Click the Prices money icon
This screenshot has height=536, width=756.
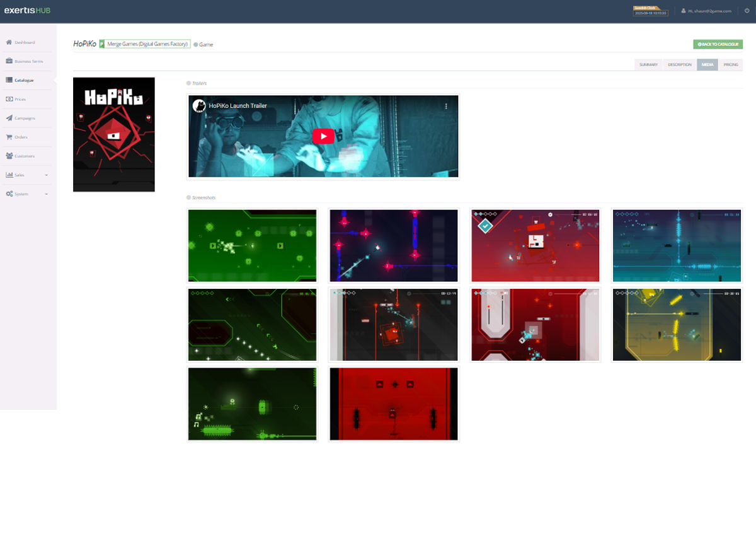(9, 99)
